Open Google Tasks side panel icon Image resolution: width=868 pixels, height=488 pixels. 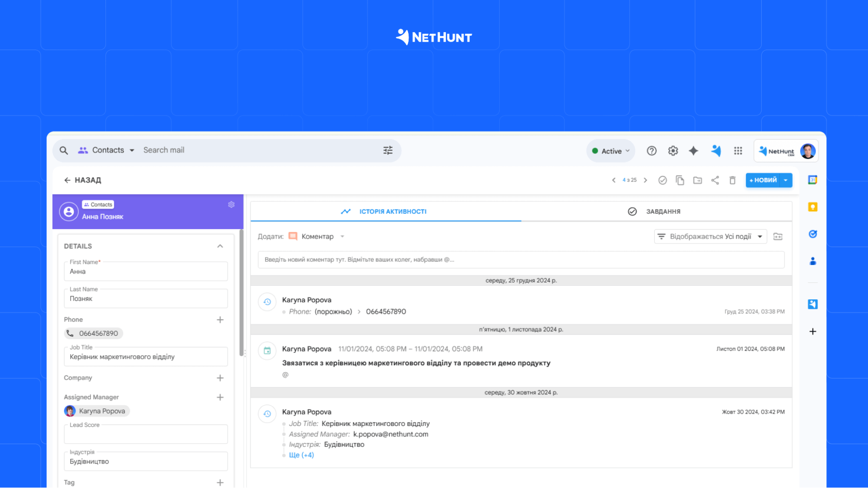coord(812,234)
